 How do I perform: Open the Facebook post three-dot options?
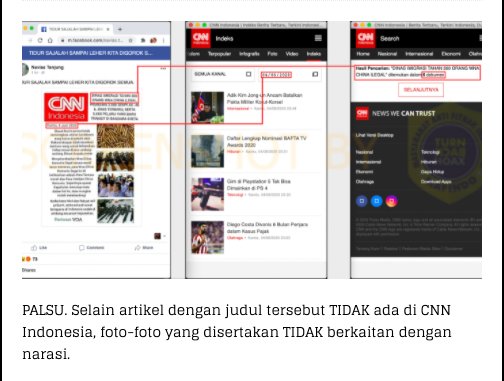point(163,69)
